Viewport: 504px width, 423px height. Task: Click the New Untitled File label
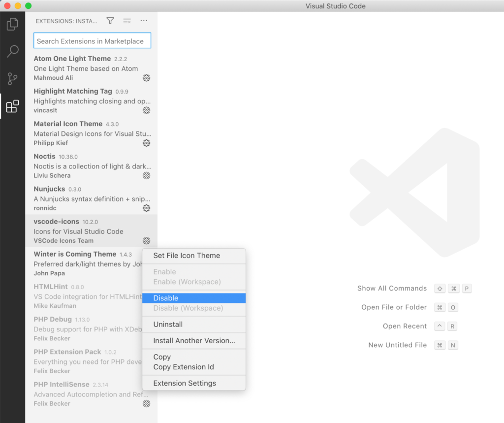(x=397, y=345)
